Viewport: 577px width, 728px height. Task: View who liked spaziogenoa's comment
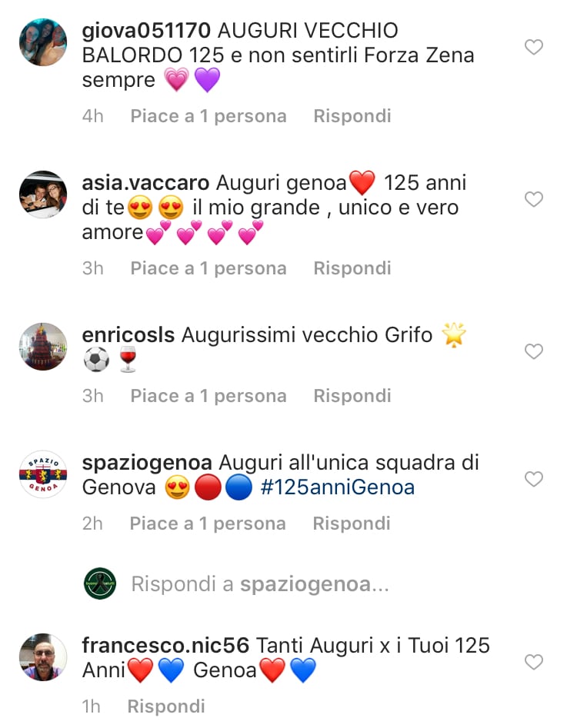click(x=208, y=524)
